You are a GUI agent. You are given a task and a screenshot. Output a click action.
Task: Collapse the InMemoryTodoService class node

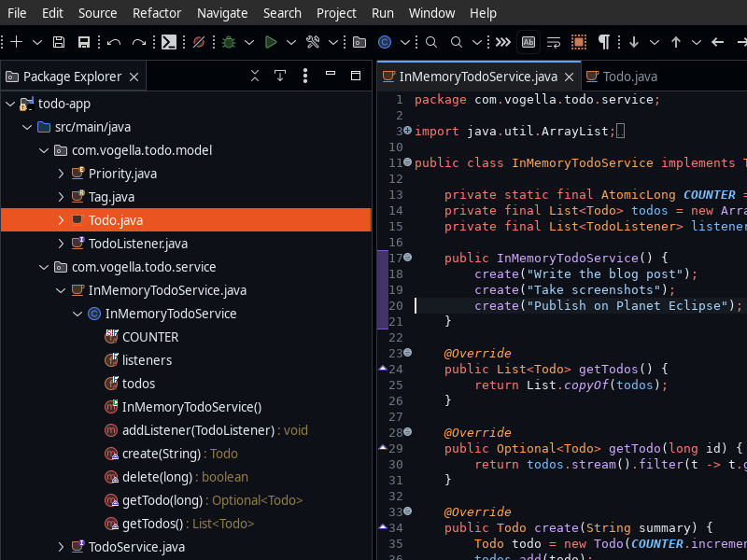(x=78, y=314)
